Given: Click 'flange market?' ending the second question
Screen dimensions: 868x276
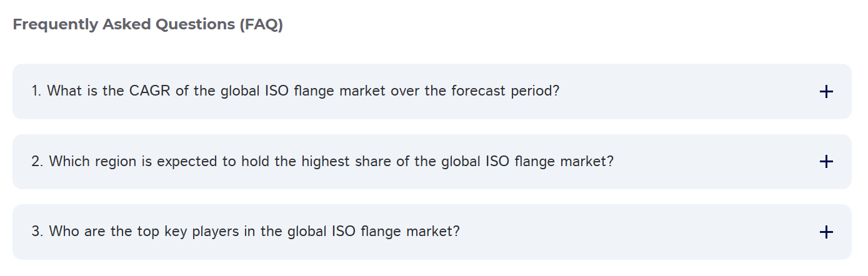Looking at the screenshot, I should click(x=564, y=162).
